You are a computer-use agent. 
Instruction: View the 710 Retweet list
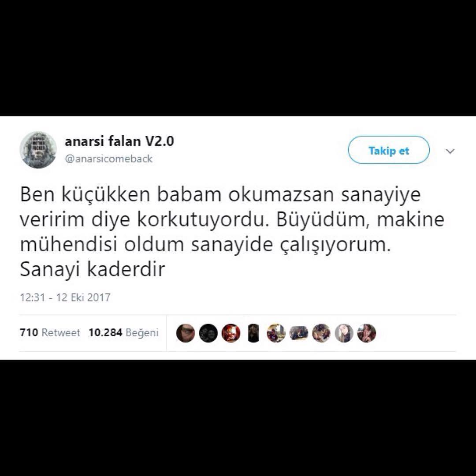[50, 333]
